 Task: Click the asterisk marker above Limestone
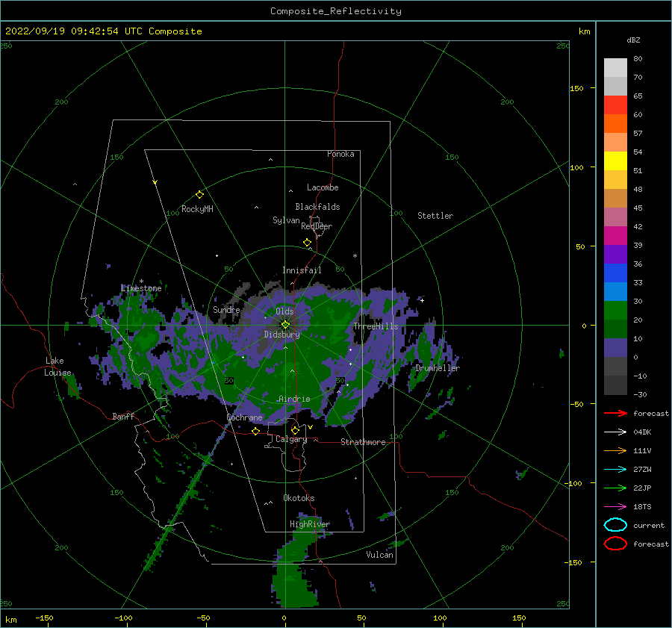point(141,282)
